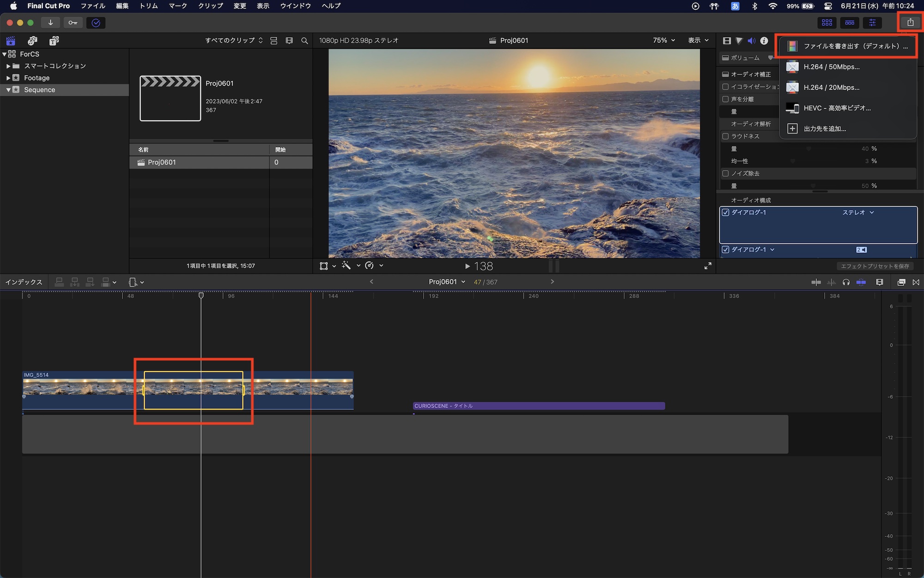This screenshot has width=924, height=578.
Task: Enable the ラウドネス checkbox
Action: click(725, 136)
